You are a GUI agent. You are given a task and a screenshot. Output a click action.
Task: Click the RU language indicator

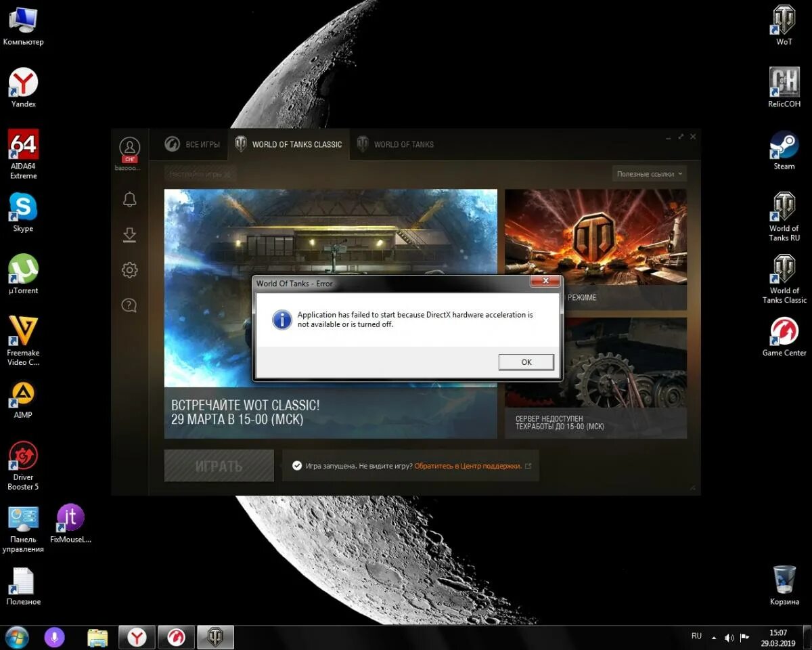[x=696, y=636]
